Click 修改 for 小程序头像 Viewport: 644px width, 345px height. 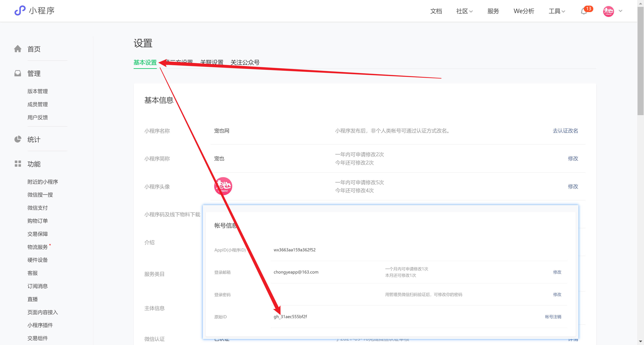pyautogui.click(x=573, y=187)
